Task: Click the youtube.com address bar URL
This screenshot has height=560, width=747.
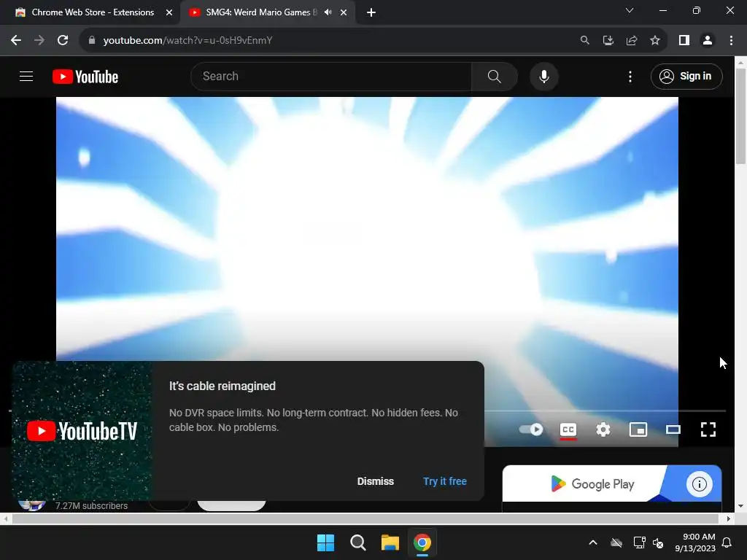Action: pyautogui.click(x=187, y=41)
